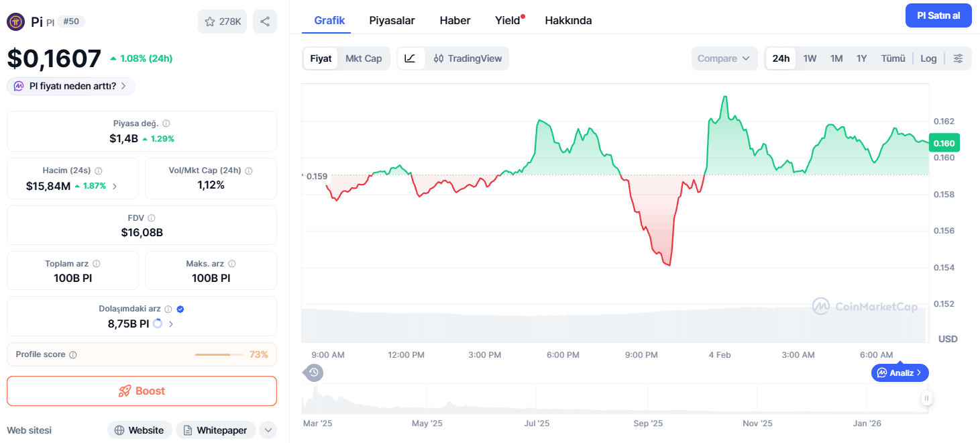Screen dimensions: 980x443
Task: Open the Whitepaper link
Action: (216, 430)
